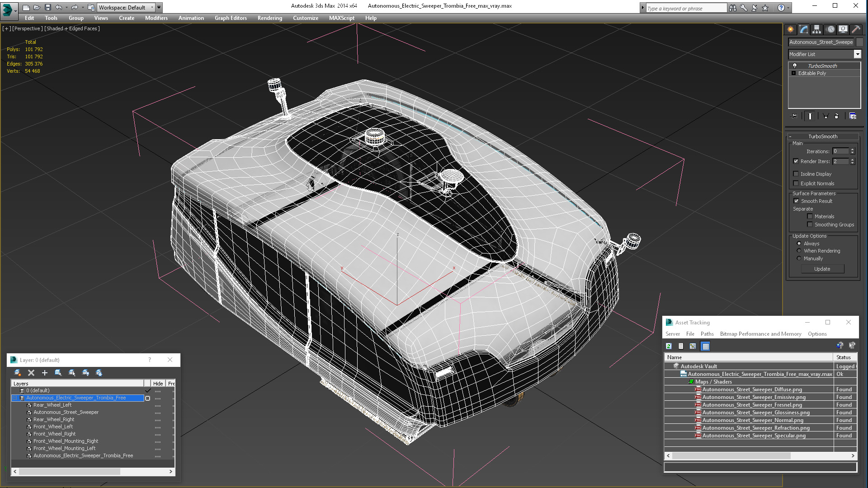Image resolution: width=868 pixels, height=488 pixels.
Task: Click Refresh icon in Asset Tracking toolbar
Action: 669,346
